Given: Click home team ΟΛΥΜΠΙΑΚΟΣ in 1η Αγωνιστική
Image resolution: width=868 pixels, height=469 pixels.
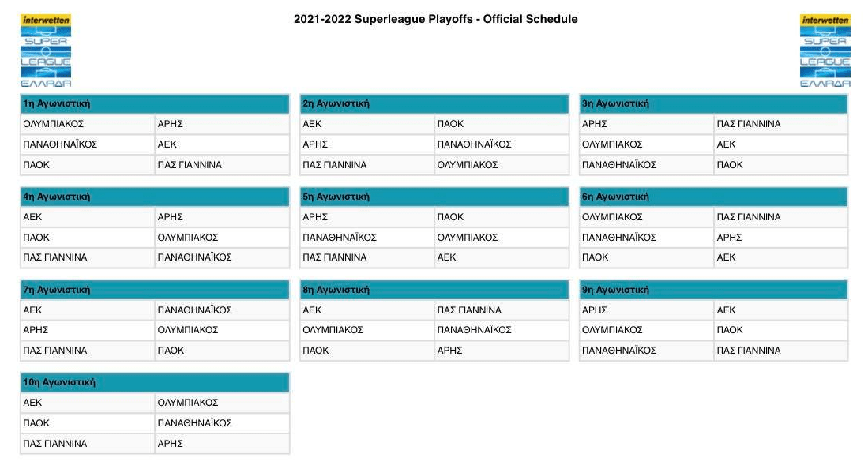Looking at the screenshot, I should pos(54,124).
